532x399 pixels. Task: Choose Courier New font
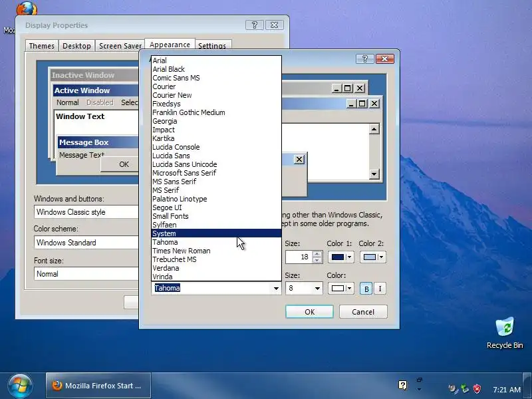pos(216,95)
